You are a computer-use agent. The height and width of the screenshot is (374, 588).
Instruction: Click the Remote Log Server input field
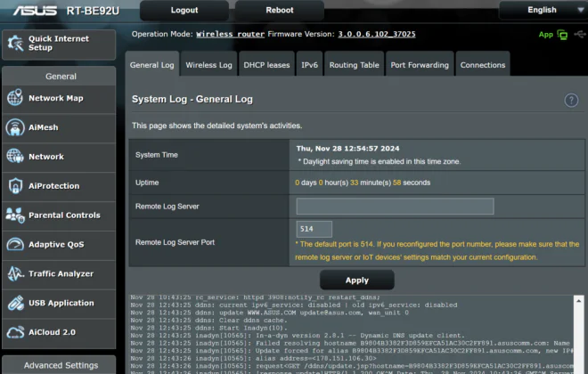point(395,206)
